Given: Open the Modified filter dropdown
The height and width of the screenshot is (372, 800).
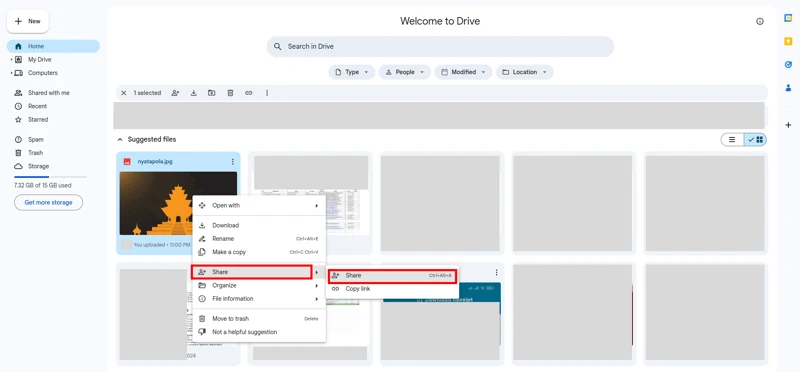Looking at the screenshot, I should click(463, 72).
